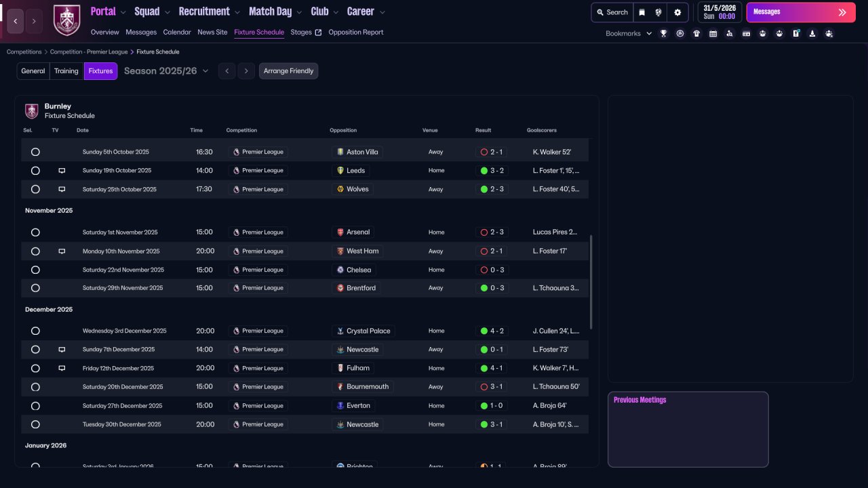868x488 pixels.
Task: Expand the Career menu chevron
Action: [x=382, y=12]
